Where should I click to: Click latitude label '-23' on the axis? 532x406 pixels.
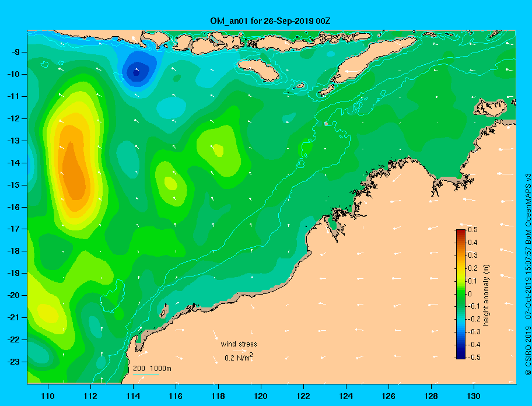(x=13, y=362)
